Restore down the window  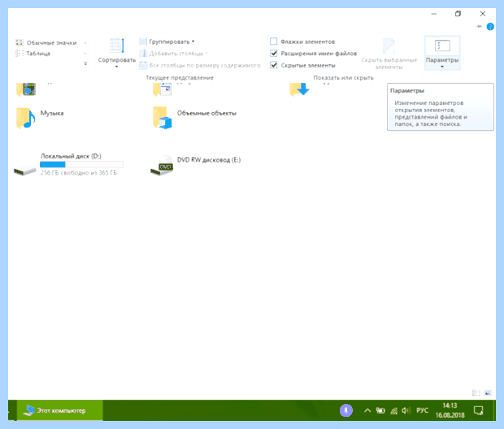458,14
